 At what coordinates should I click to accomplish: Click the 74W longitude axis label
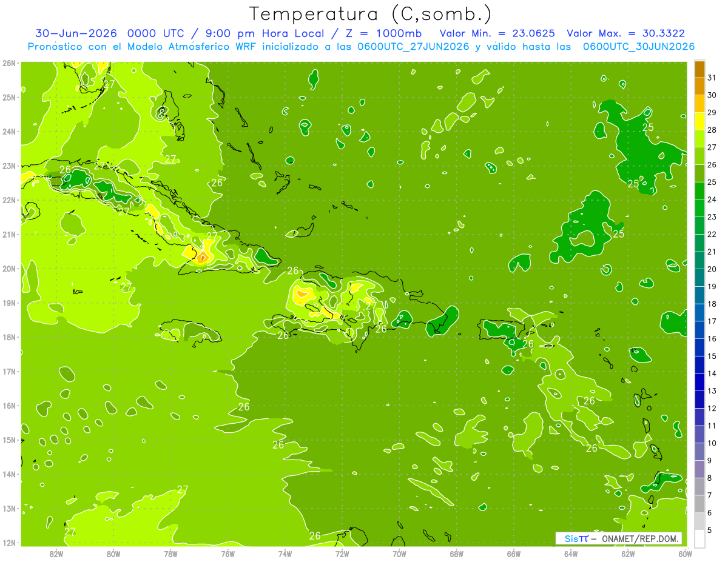pos(285,554)
